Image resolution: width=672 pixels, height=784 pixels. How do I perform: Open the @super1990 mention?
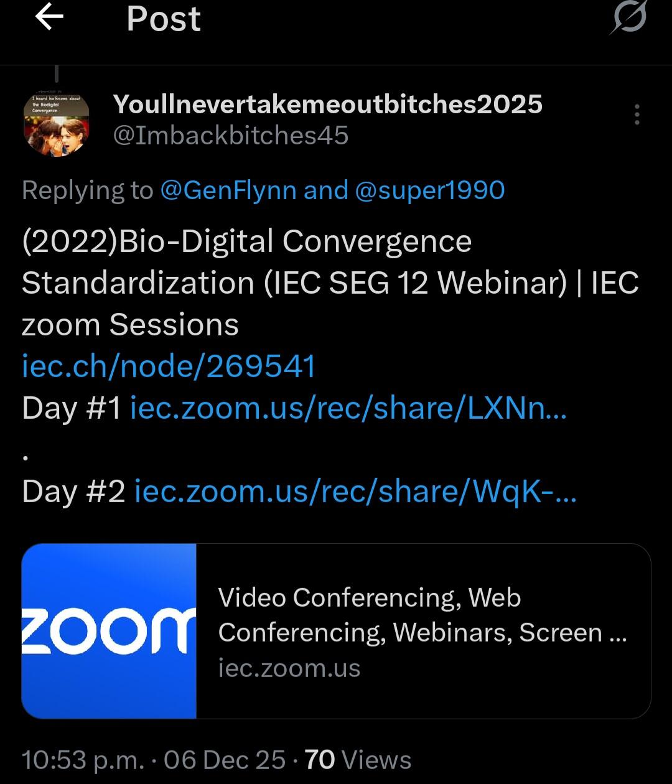[x=429, y=190]
